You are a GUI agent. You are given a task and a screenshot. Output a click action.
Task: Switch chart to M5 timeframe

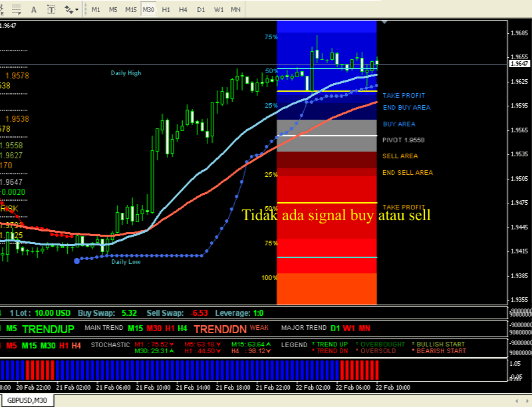tap(113, 10)
